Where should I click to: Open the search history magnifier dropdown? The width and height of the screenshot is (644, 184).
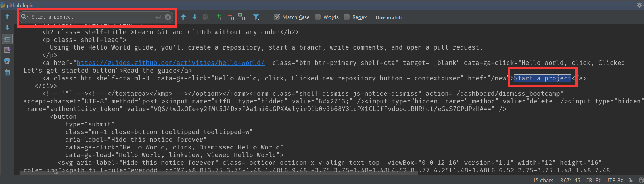tap(25, 17)
